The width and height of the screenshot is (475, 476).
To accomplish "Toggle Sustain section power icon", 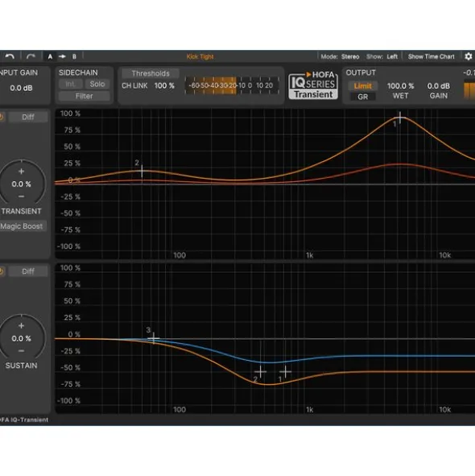I will pyautogui.click(x=2, y=271).
